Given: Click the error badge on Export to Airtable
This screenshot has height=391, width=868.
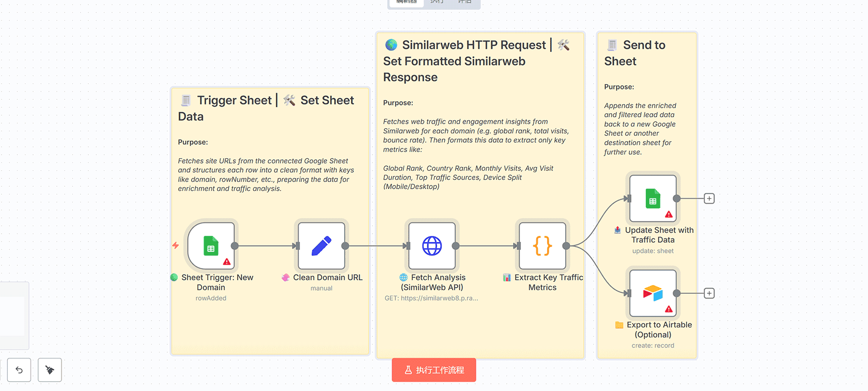Looking at the screenshot, I should pos(668,308).
